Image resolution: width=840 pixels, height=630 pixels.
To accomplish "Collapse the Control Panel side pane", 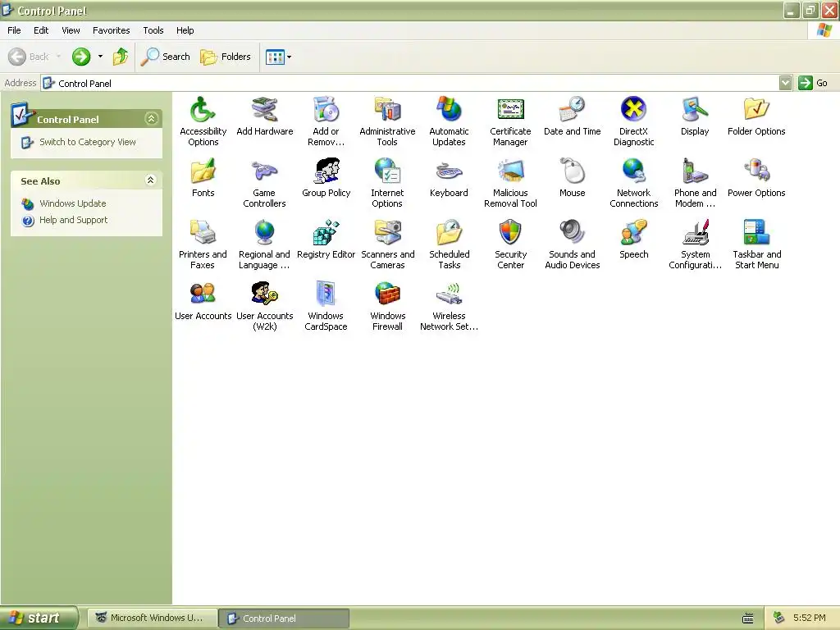I will click(x=151, y=119).
